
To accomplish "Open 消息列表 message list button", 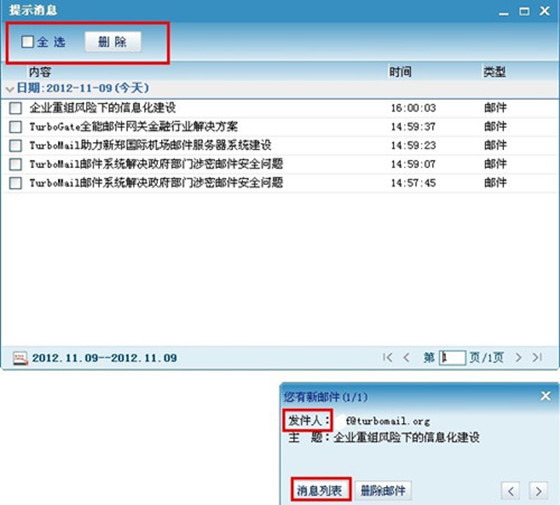I will click(320, 490).
